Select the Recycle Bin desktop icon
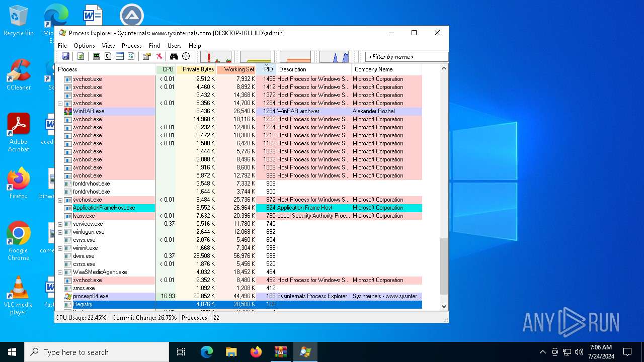This screenshot has height=362, width=644. click(19, 21)
